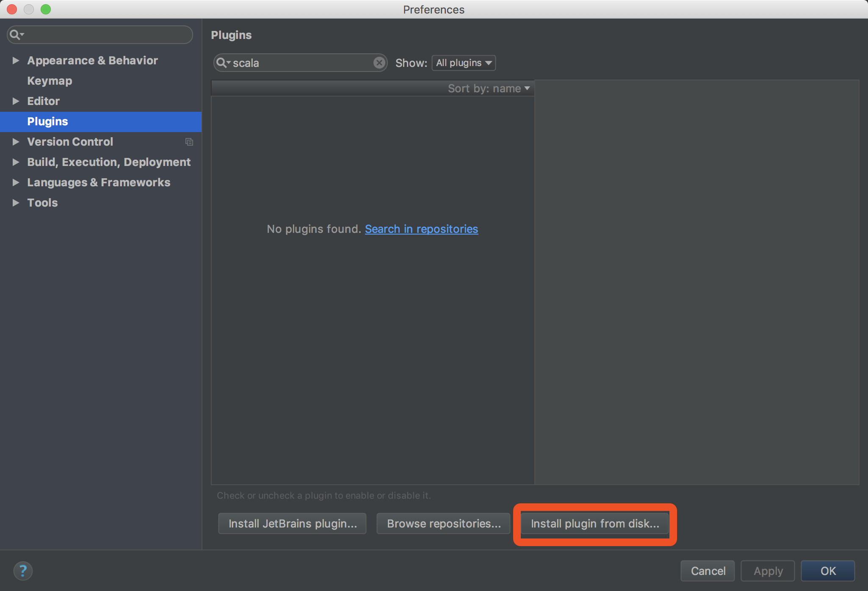The width and height of the screenshot is (868, 591).
Task: Click the help question mark icon
Action: [23, 571]
